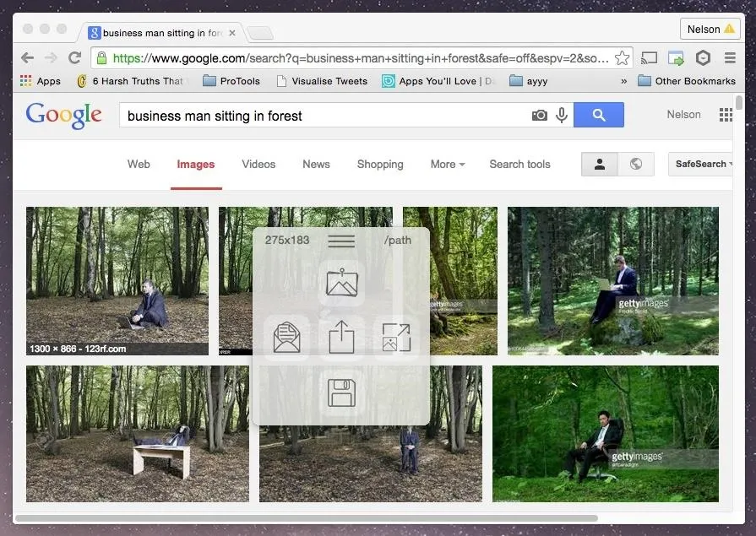Open the '6 Harsh Truths That' bookmark
Screen dimensions: 756x536
tap(132, 81)
